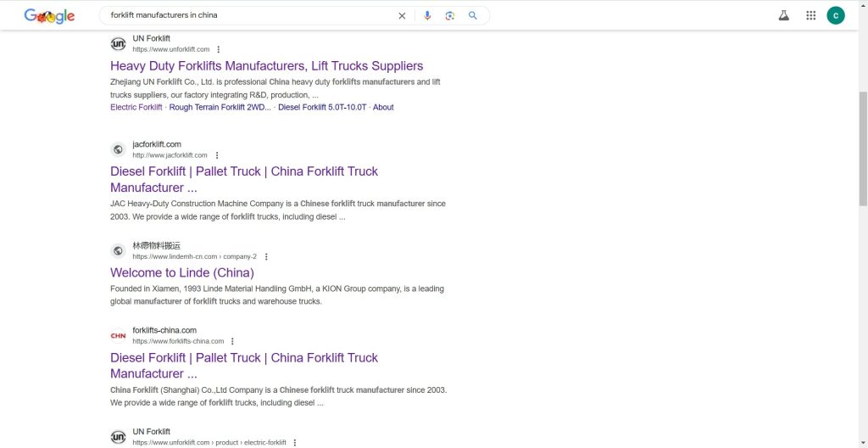Open search by image camera icon
Screen dimensions: 868x448
pyautogui.click(x=449, y=15)
